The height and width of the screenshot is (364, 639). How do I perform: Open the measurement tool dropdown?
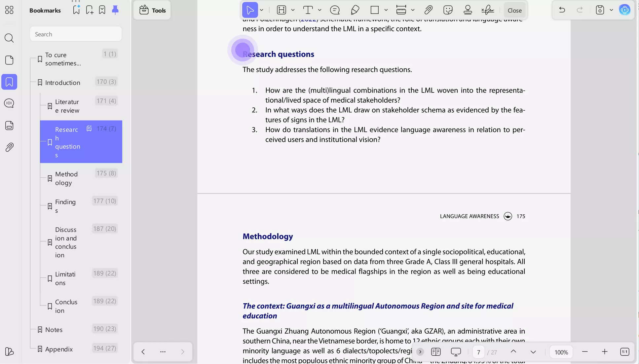click(413, 10)
